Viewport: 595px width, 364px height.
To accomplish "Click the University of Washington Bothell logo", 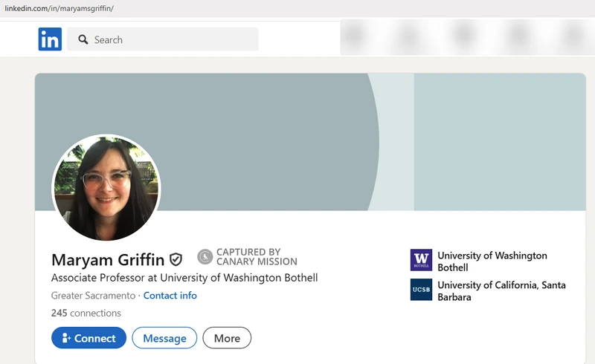I will coord(421,260).
